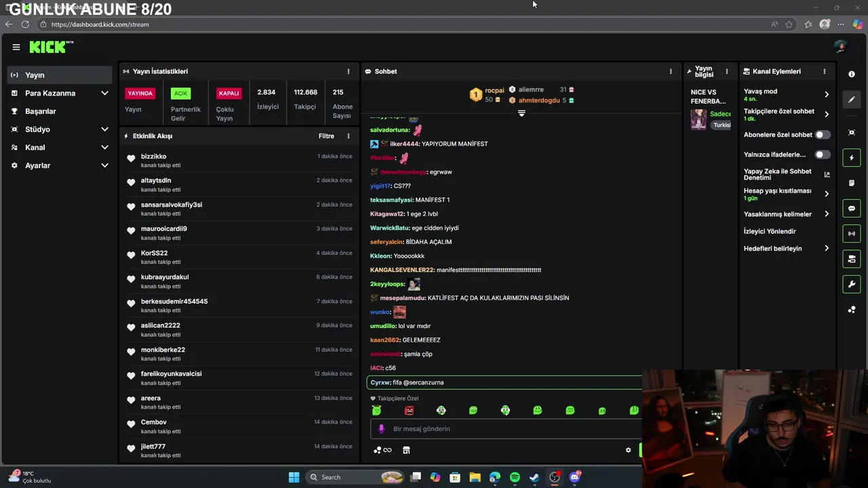
Task: Open OBS Studio from the taskbar
Action: click(x=555, y=477)
